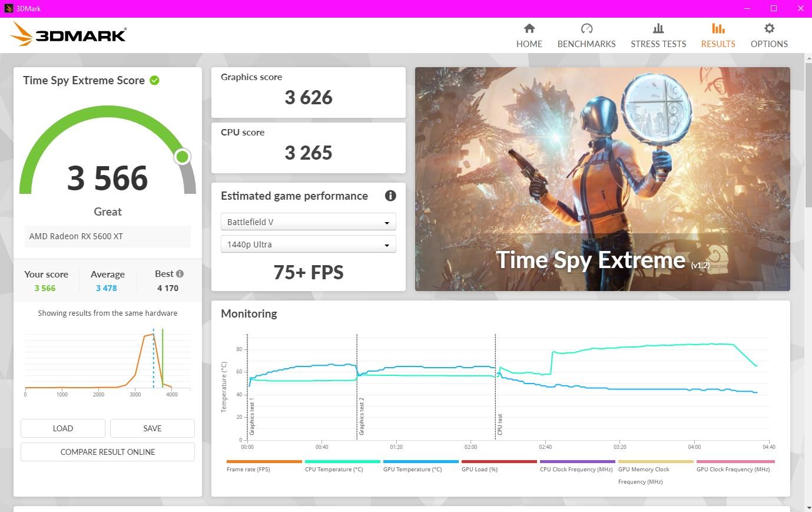Toggle the Frame rate (FPS) legend series

264,466
